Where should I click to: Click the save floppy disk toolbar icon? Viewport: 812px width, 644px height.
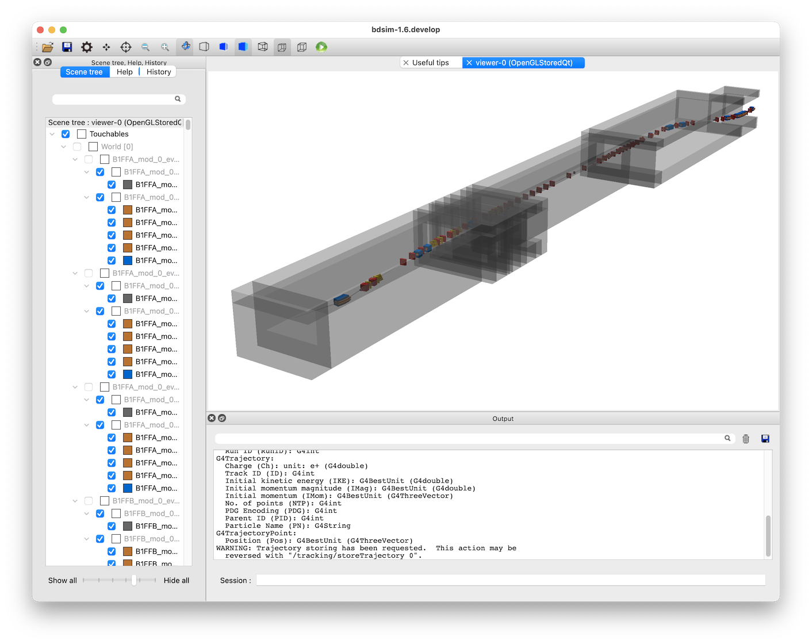[67, 47]
